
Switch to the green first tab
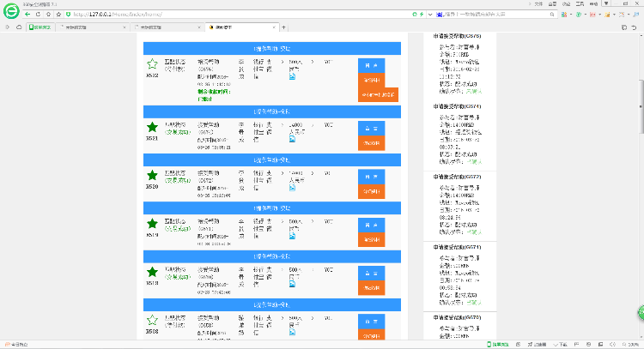pyautogui.click(x=39, y=27)
